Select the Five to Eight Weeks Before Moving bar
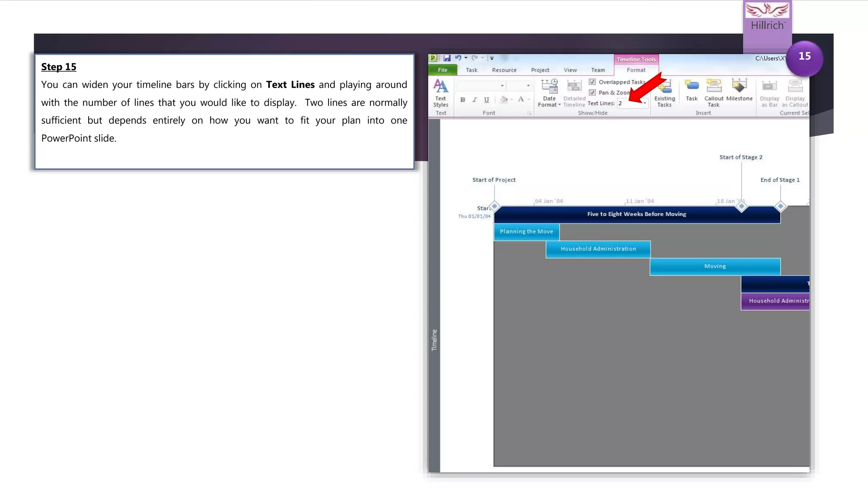Image resolution: width=868 pixels, height=488 pixels. [x=637, y=214]
